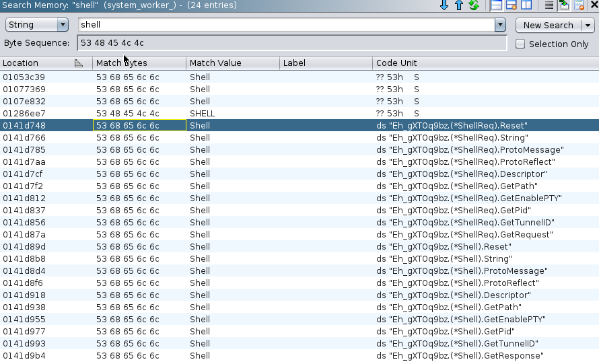Image resolution: width=599 pixels, height=364 pixels.
Task: Select the (*ShellReq).GetEnablePTY row
Action: coord(299,198)
